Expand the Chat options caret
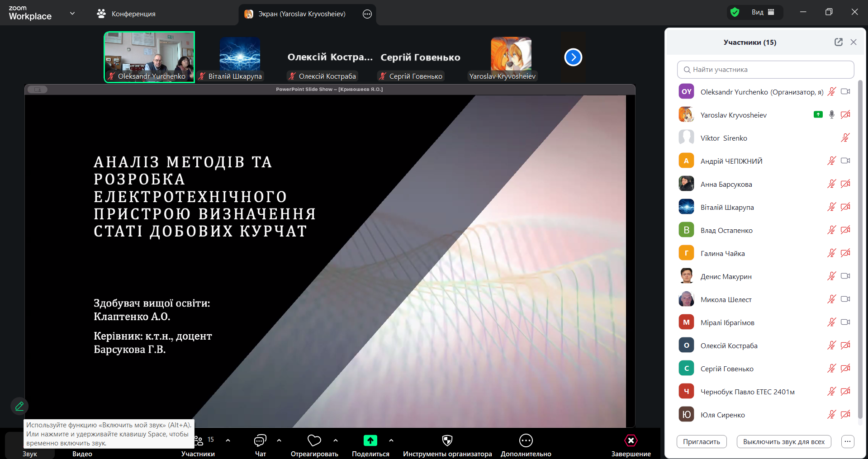 [x=279, y=440]
